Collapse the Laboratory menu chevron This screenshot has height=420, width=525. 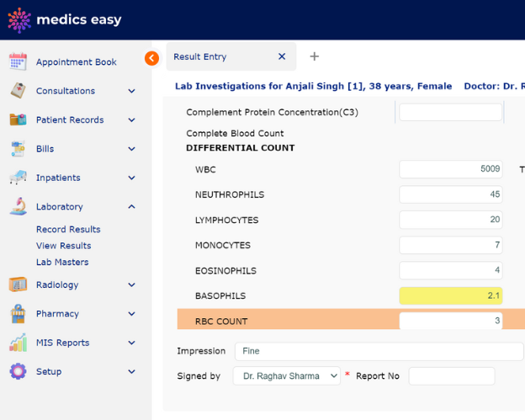click(x=131, y=206)
